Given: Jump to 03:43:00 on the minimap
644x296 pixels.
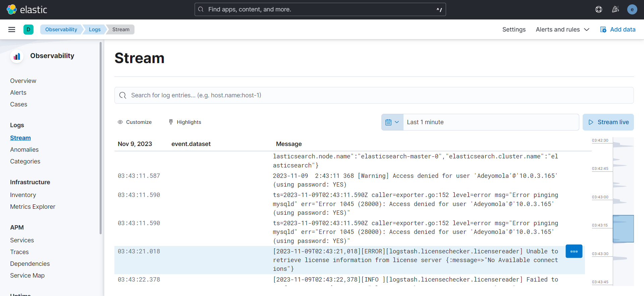Looking at the screenshot, I should tap(600, 197).
